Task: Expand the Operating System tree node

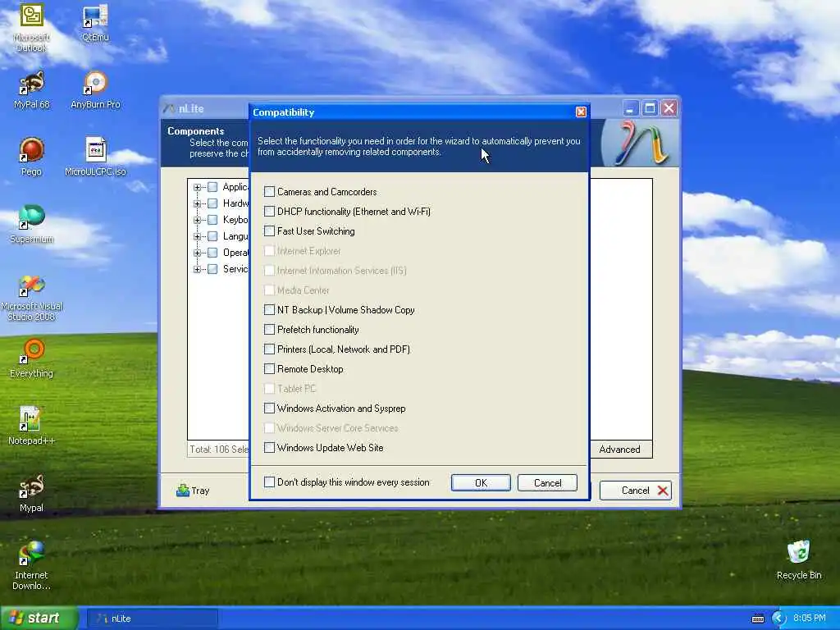Action: [x=197, y=253]
